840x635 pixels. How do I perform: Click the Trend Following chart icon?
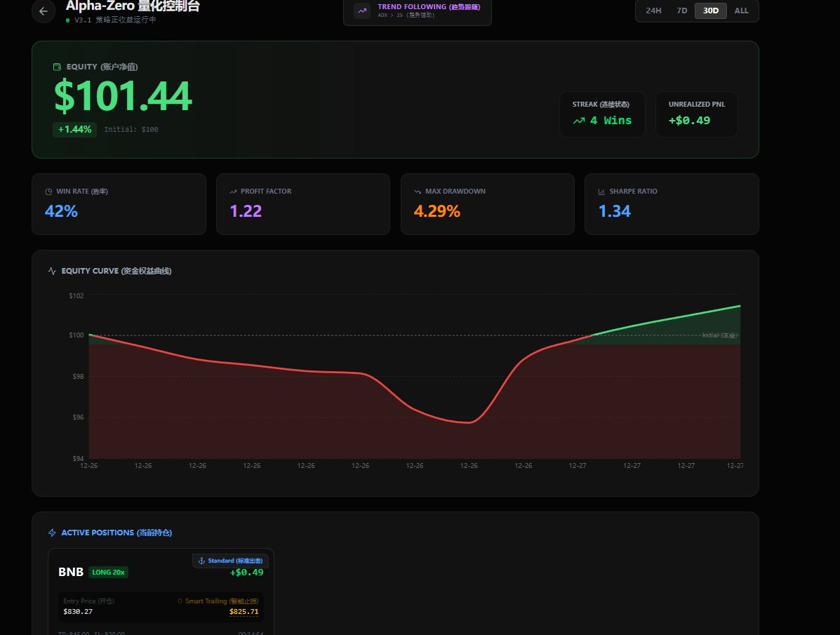point(362,11)
